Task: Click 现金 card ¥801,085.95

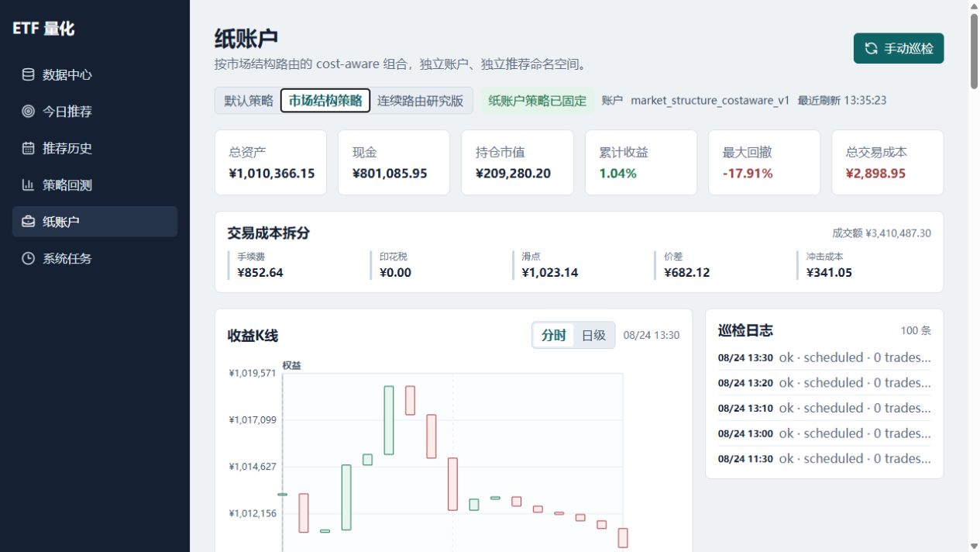Action: 394,162
